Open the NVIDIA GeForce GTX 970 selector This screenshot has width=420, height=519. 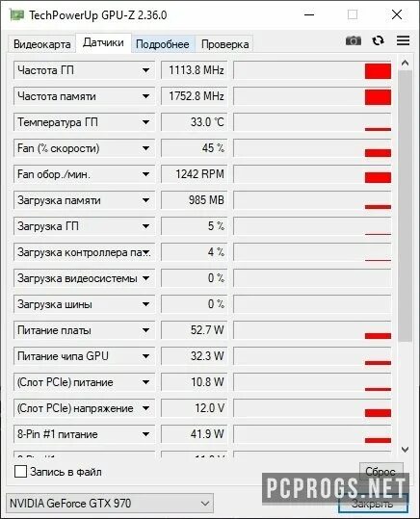coord(110,504)
